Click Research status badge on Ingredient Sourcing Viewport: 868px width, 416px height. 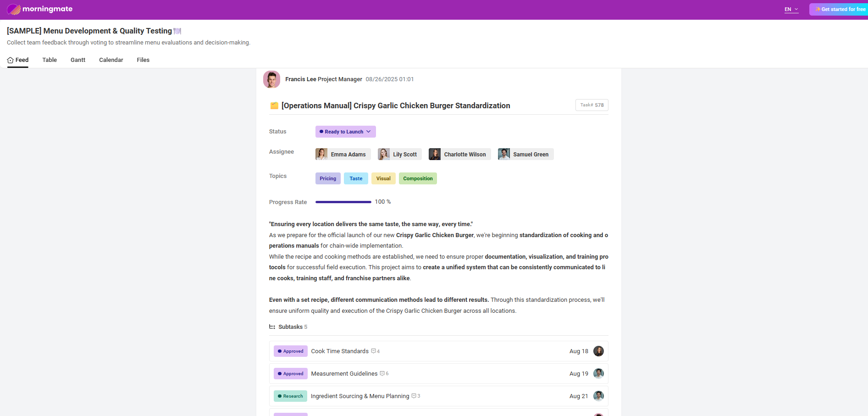(x=290, y=396)
